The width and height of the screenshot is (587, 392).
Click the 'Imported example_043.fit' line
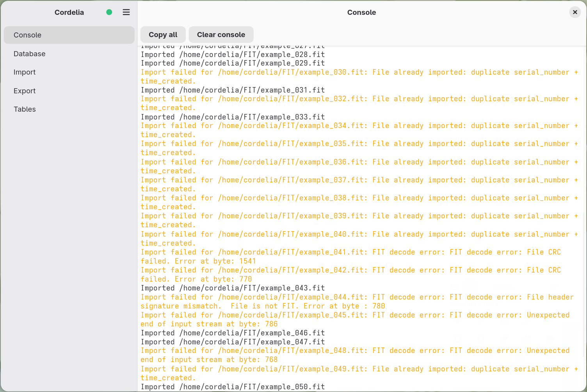pyautogui.click(x=233, y=288)
